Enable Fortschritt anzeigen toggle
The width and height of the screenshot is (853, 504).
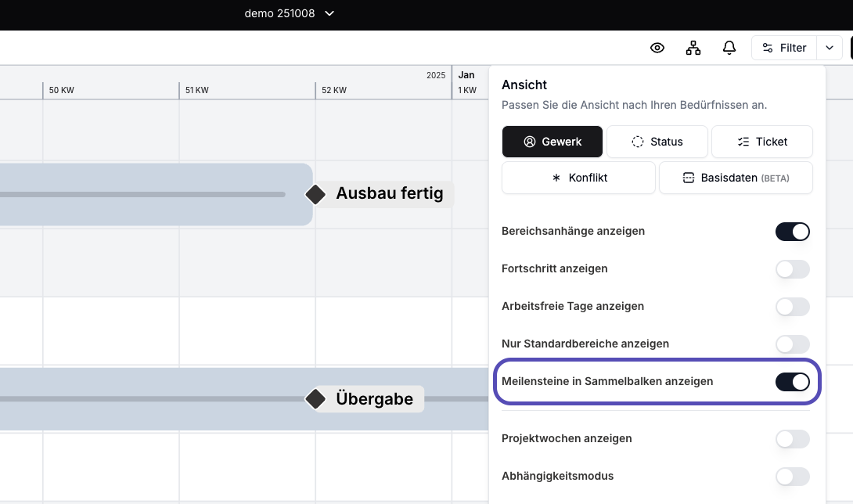point(792,269)
